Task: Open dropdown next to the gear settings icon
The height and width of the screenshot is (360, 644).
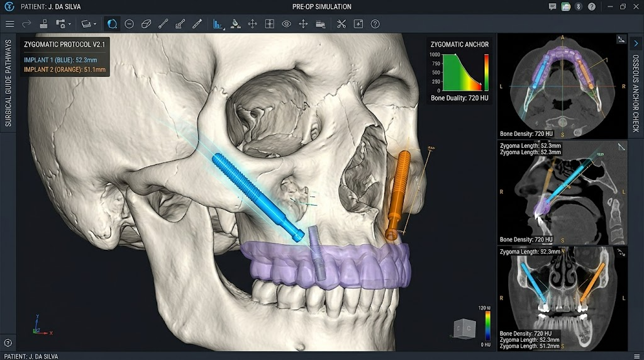Action: point(69,24)
